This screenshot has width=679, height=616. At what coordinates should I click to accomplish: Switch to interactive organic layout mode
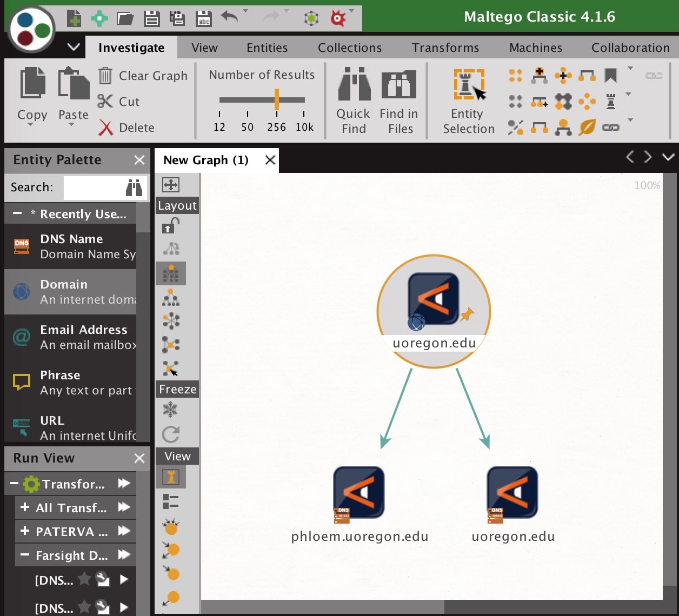tap(171, 369)
